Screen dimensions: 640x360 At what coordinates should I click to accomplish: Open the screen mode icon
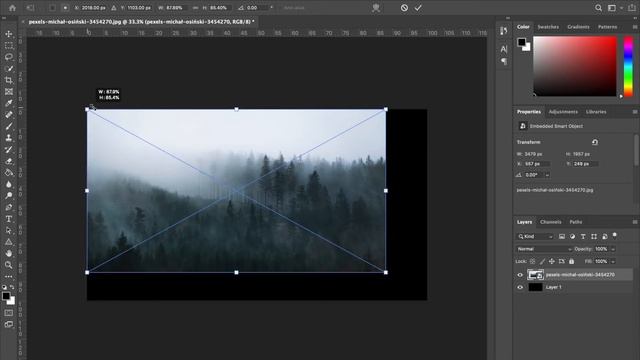(x=9, y=324)
